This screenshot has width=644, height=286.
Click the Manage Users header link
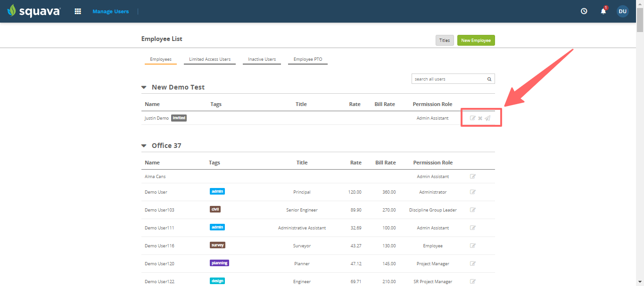(x=111, y=11)
